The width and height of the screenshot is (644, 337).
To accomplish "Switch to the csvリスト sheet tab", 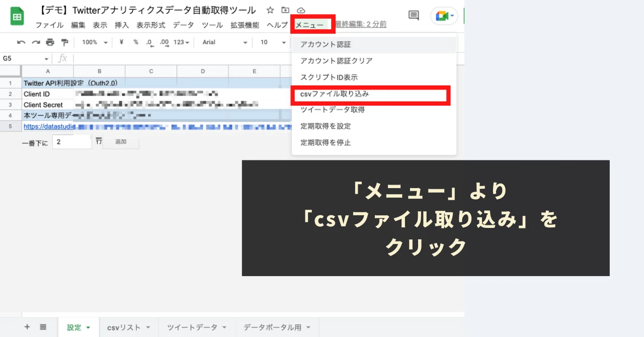I will pos(124,327).
